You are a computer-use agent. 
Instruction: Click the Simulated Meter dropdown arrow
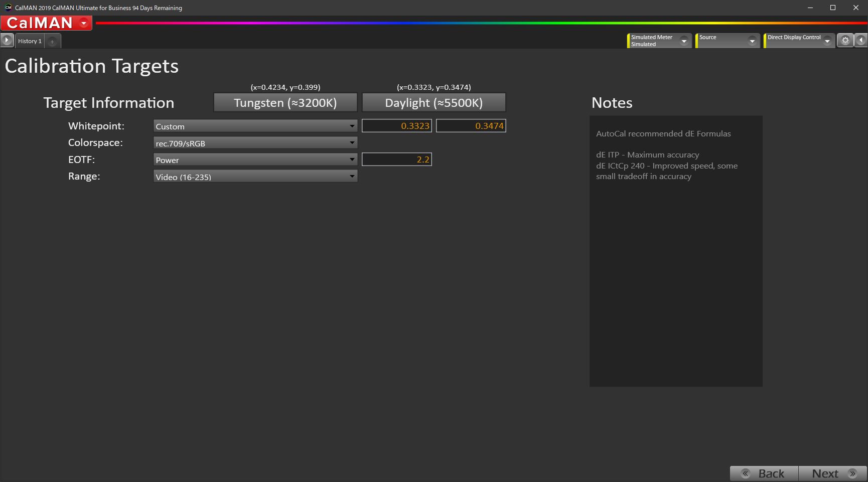(x=684, y=41)
